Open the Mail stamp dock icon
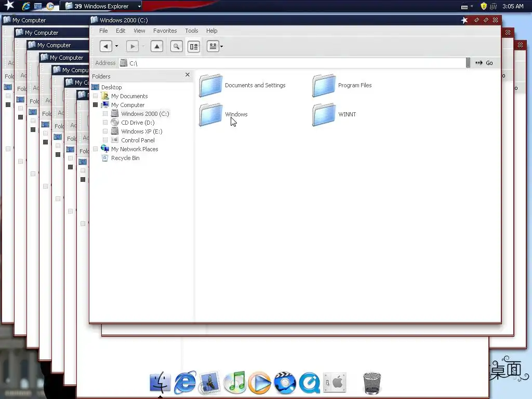Viewport: 532px width, 399px height. pos(210,383)
